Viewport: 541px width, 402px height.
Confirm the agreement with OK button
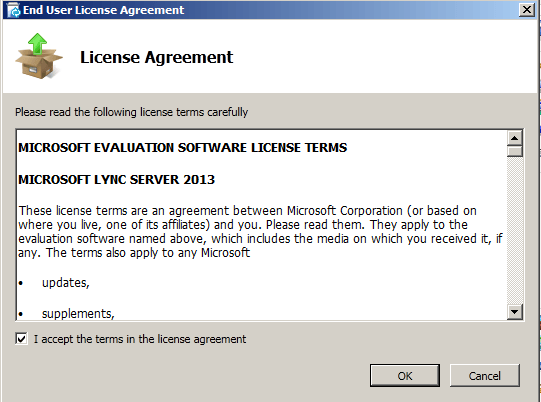405,375
